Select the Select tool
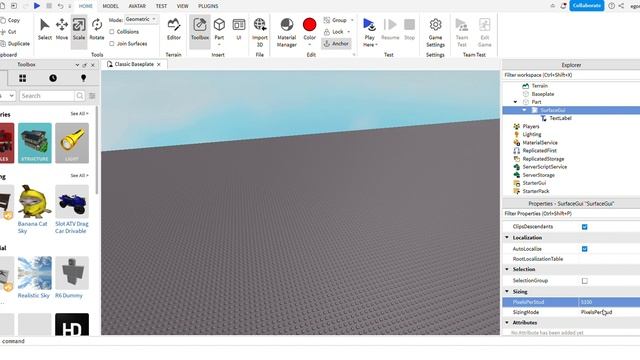The image size is (640, 360). (x=44, y=29)
